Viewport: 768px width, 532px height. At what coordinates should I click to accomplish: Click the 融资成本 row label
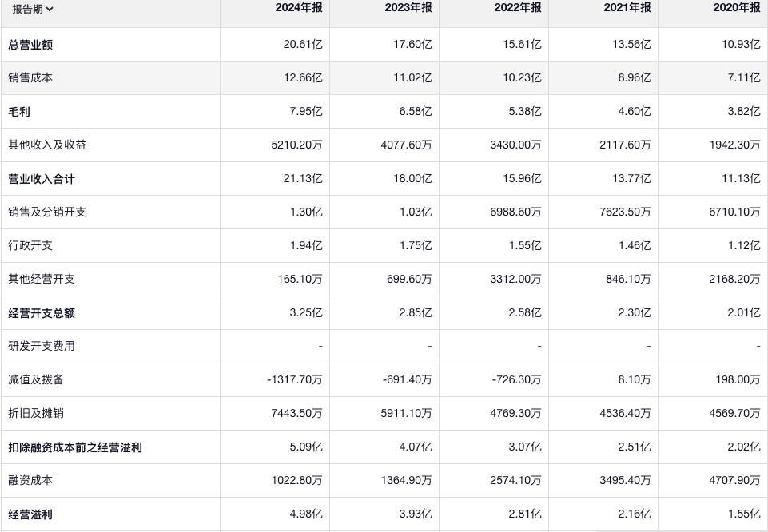pos(30,481)
